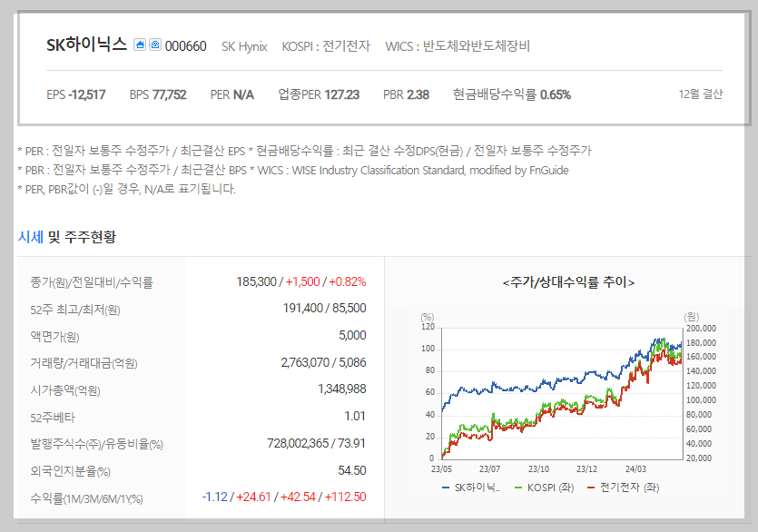Image resolution: width=758 pixels, height=532 pixels.
Task: Select the EPS -12,517 figure
Action: [76, 94]
